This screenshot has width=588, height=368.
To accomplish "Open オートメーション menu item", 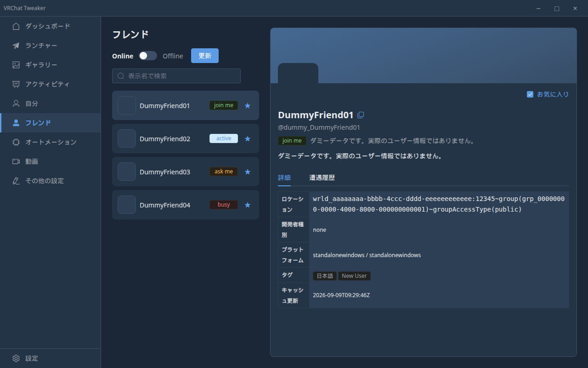I will tap(51, 142).
